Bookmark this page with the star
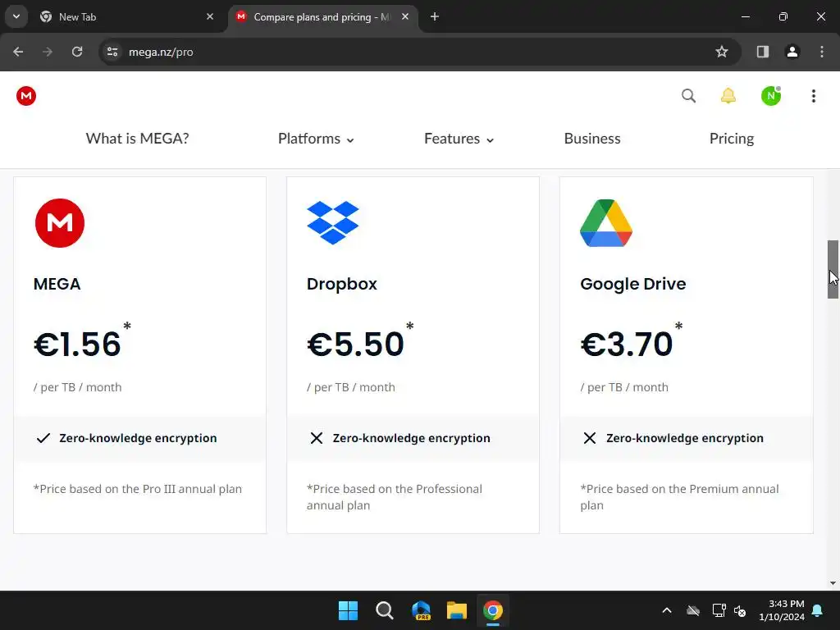Image resolution: width=840 pixels, height=630 pixels. coord(722,52)
